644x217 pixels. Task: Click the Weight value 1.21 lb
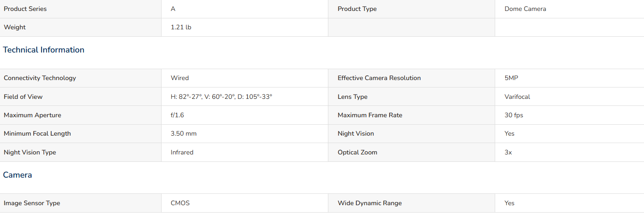pyautogui.click(x=181, y=27)
